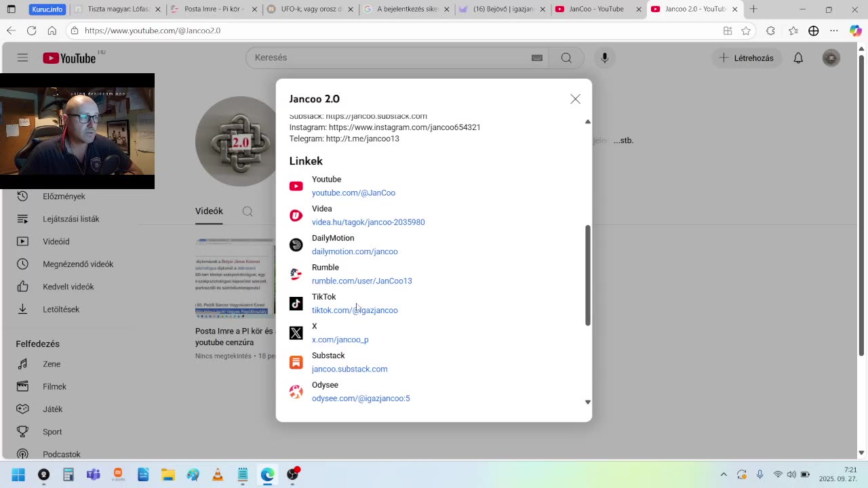Switch to the Posta Imre - Pi kör tab
The image size is (868, 488).
click(x=214, y=9)
